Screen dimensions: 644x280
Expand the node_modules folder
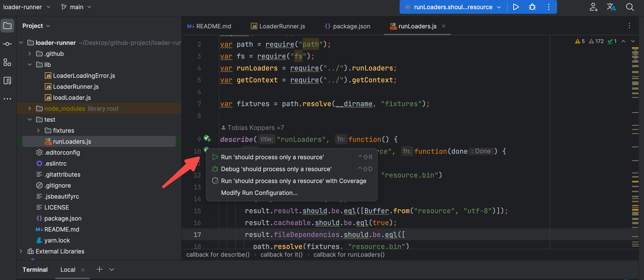coord(30,108)
